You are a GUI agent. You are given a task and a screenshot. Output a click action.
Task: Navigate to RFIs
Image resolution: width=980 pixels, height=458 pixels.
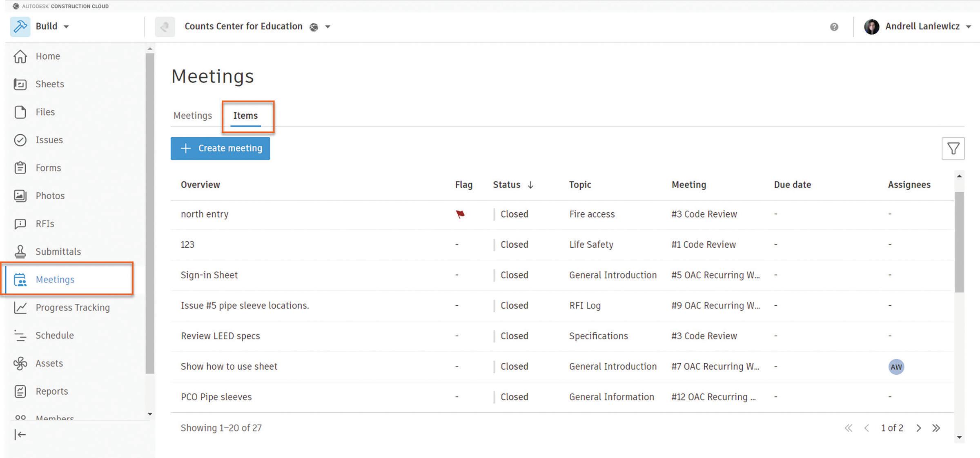[45, 224]
